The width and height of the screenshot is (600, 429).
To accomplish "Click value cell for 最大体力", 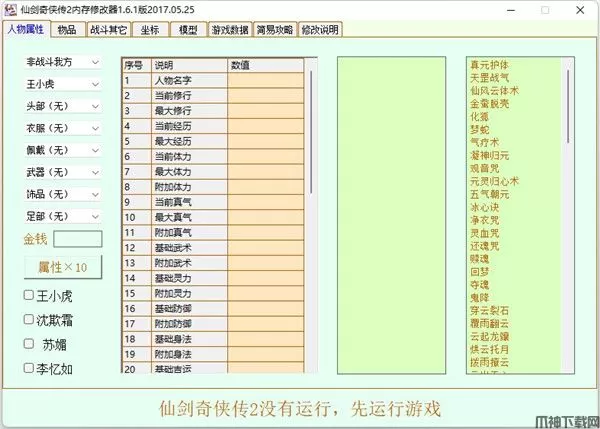I will pos(266,172).
